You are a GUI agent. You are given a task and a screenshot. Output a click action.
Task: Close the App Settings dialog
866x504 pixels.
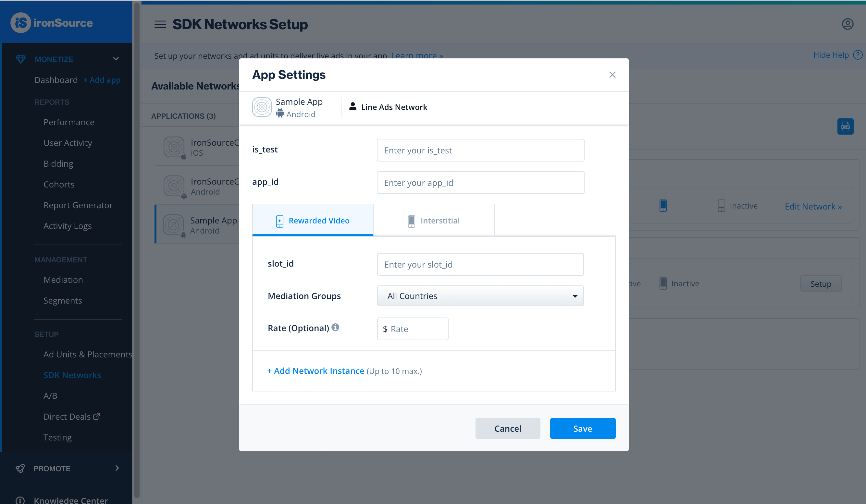click(612, 75)
